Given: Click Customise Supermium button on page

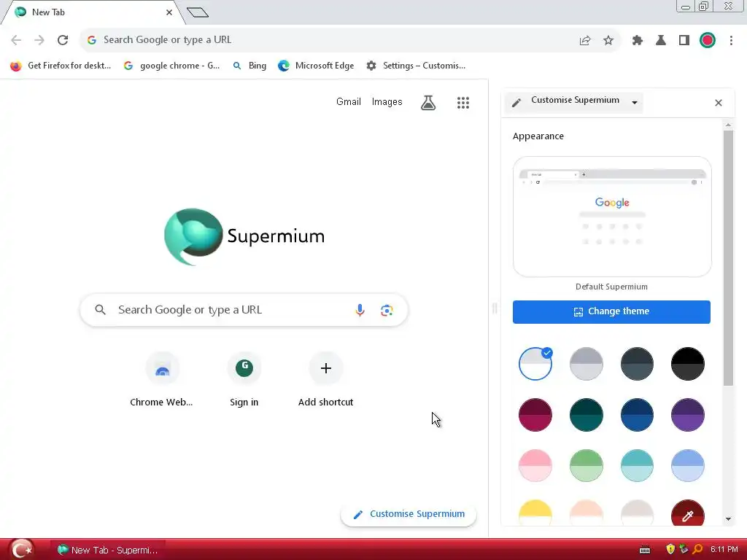Looking at the screenshot, I should click(x=409, y=514).
